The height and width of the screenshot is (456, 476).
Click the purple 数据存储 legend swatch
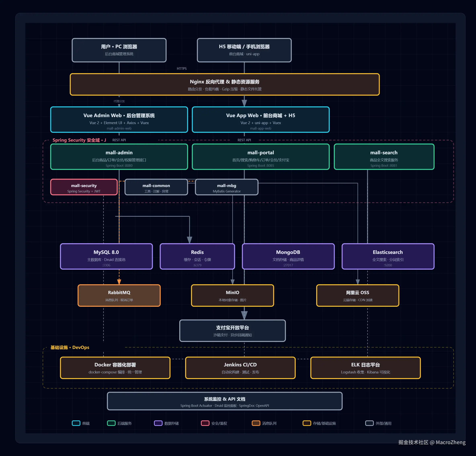(x=158, y=423)
